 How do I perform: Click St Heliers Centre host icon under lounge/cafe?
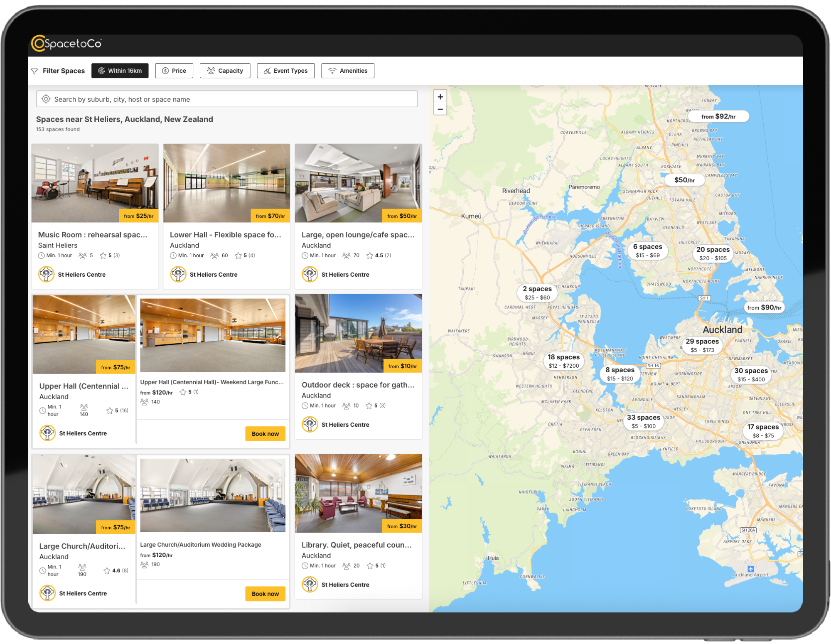pos(310,274)
